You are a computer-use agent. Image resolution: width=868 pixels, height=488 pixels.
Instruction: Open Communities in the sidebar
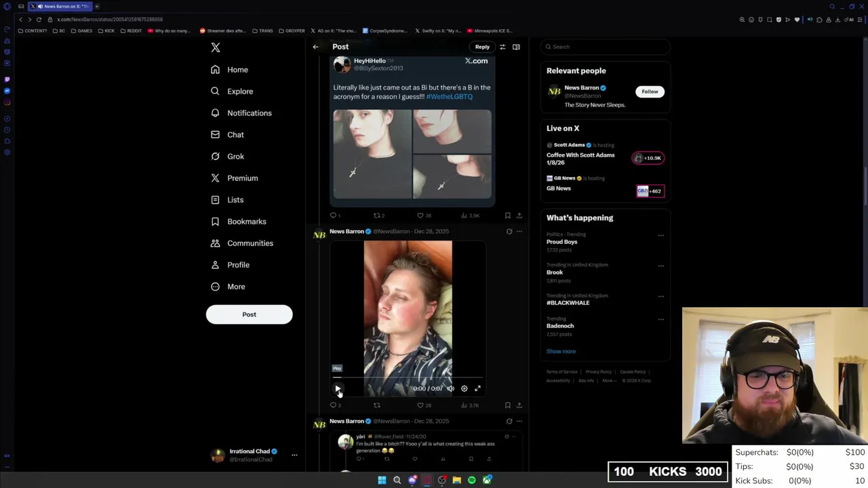pyautogui.click(x=241, y=243)
